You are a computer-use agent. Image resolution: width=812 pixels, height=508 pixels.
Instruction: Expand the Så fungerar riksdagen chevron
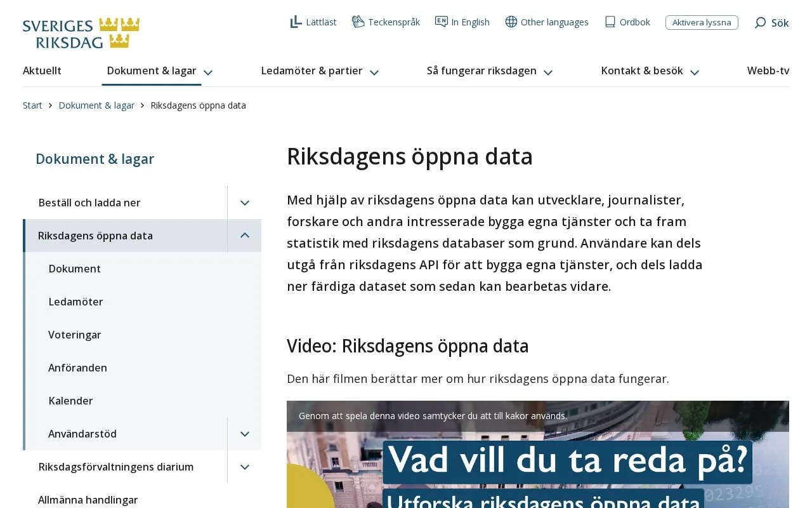[548, 72]
